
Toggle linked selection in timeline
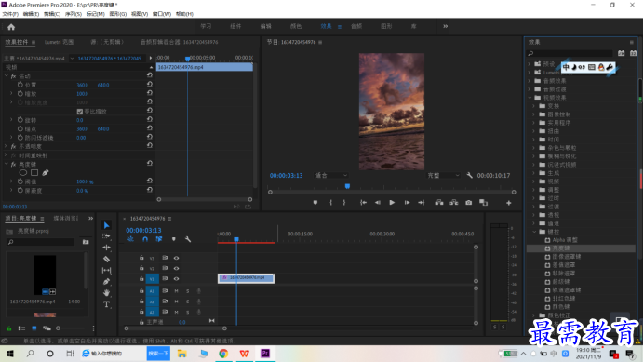[x=159, y=239]
